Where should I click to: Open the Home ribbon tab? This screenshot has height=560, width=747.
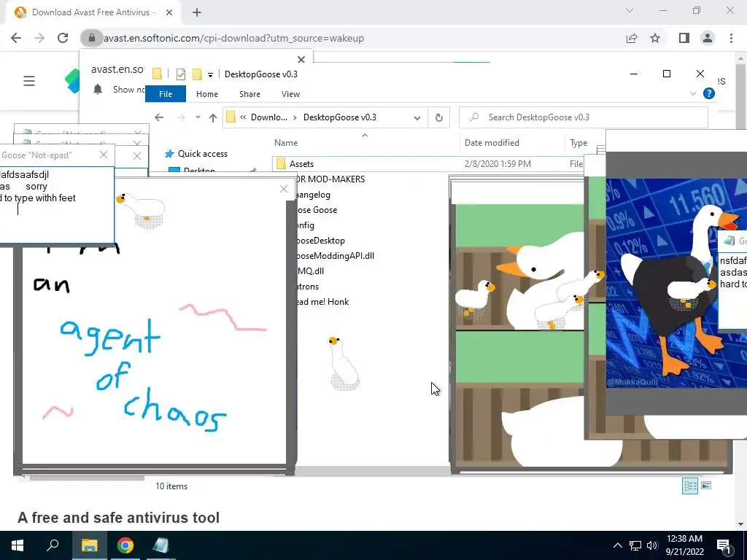(x=206, y=94)
